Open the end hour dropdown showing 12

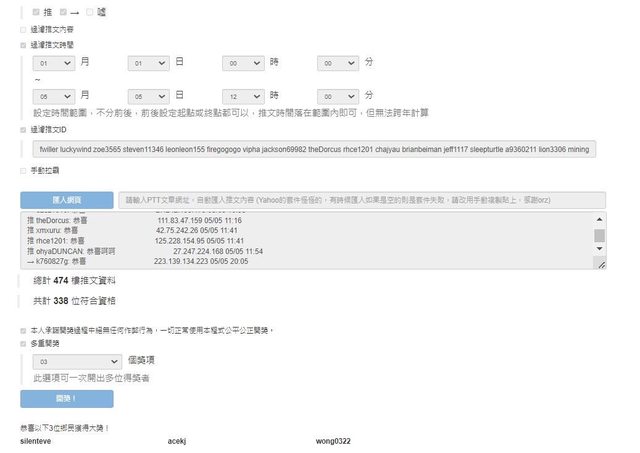(x=244, y=95)
